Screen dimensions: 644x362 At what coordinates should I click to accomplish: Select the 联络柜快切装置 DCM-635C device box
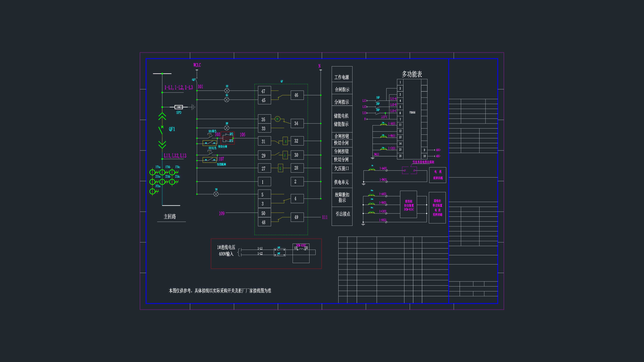click(x=409, y=204)
